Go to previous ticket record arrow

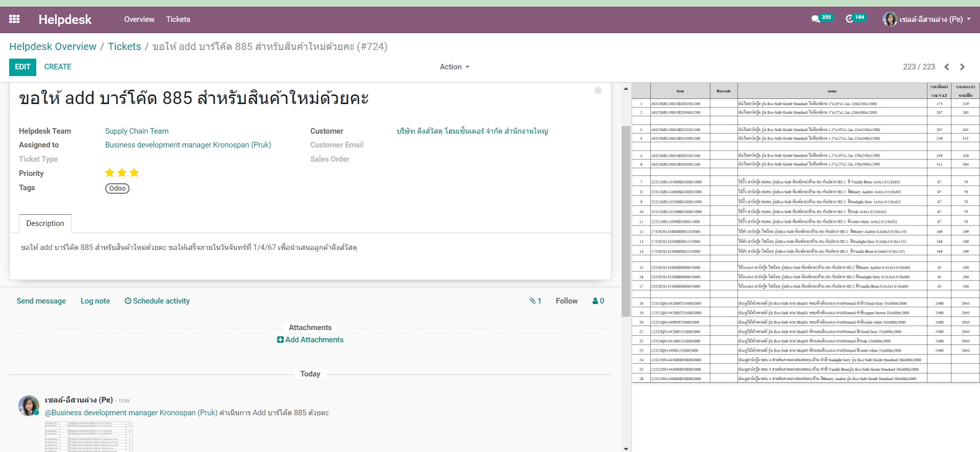click(x=947, y=67)
